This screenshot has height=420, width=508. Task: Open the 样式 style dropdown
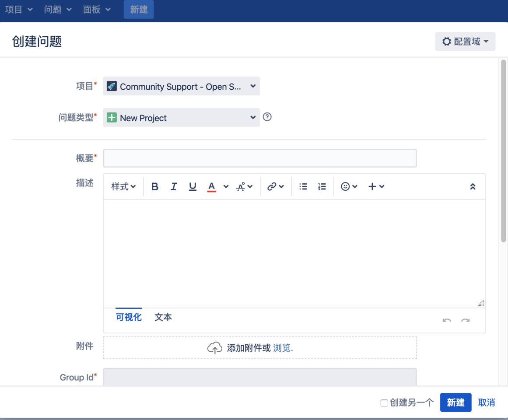pos(123,186)
